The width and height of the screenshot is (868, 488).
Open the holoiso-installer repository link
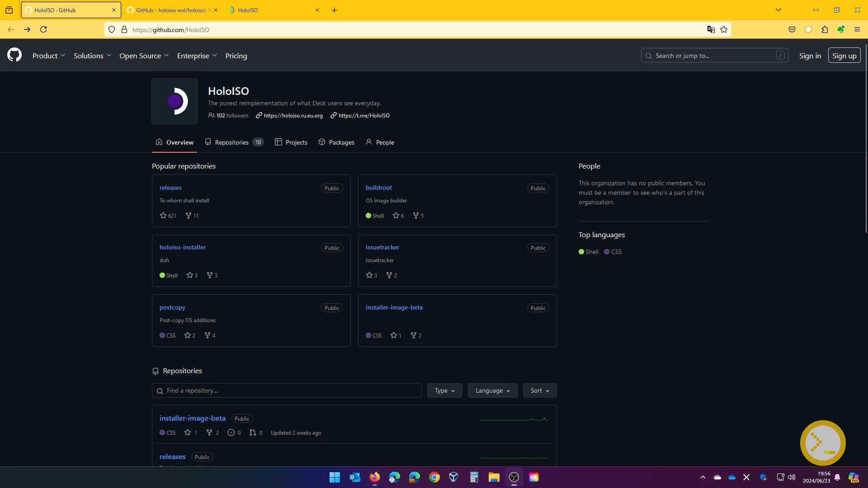tap(183, 247)
